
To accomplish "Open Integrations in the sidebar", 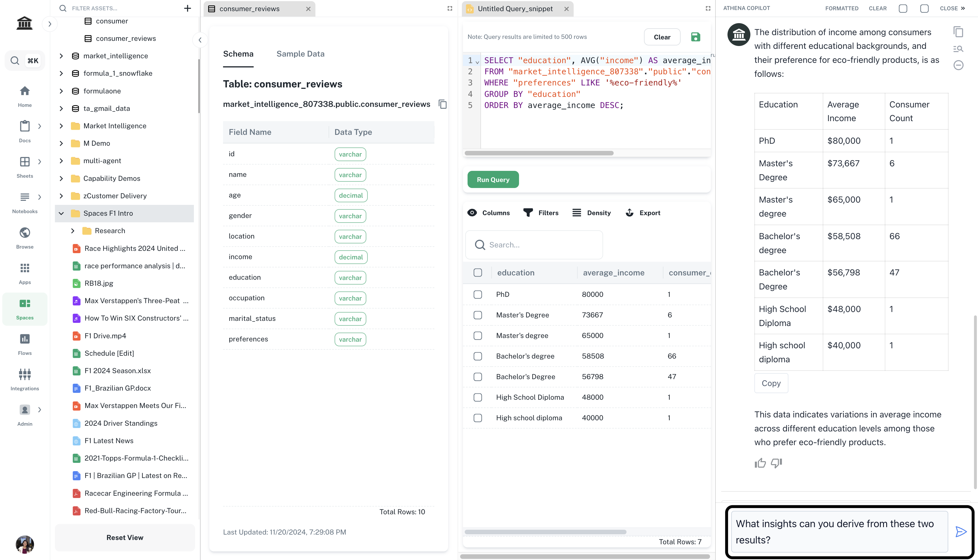I will point(25,379).
